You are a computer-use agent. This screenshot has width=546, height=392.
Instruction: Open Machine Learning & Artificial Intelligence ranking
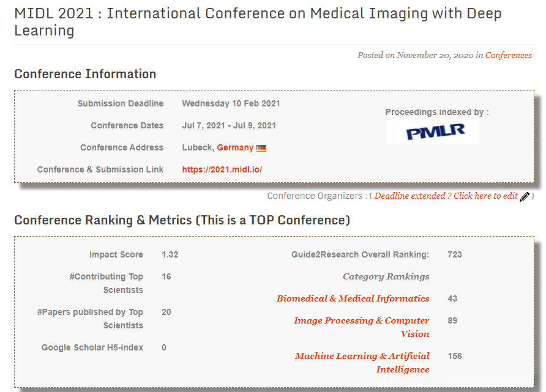[362, 363]
